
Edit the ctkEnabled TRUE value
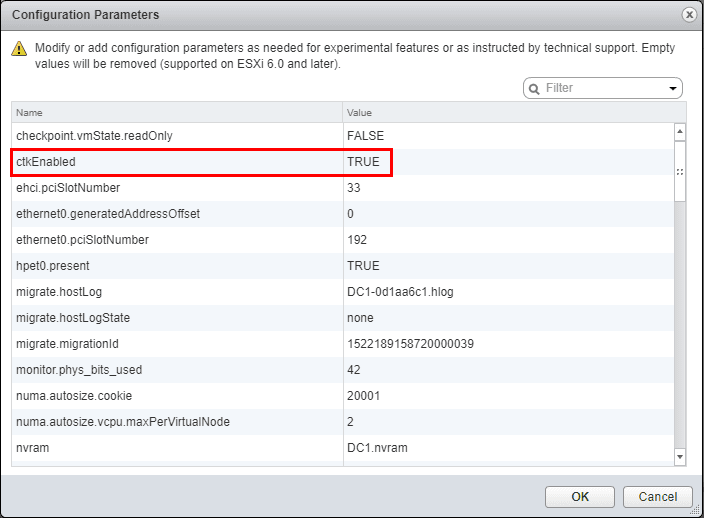(x=363, y=161)
